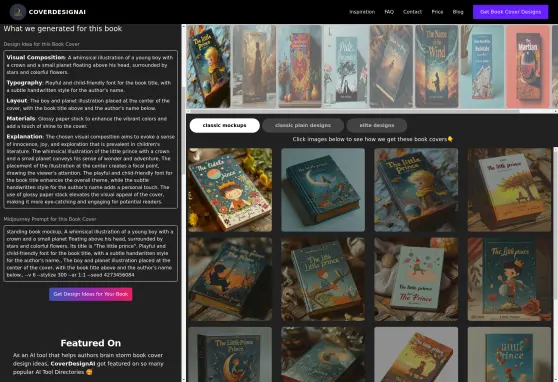Open the CoverDesignAI home link
This screenshot has height=382, width=558.
tap(57, 12)
